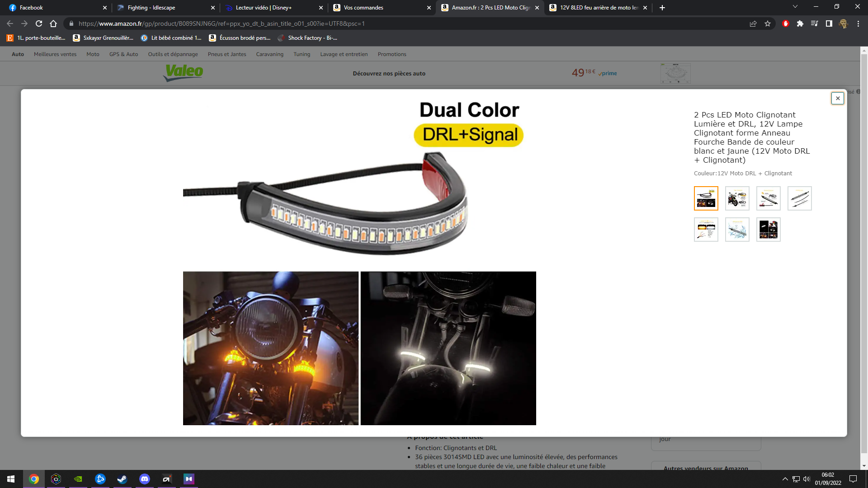Viewport: 868px width, 488px height.
Task: Open Chrome three-dot menu
Action: [858, 23]
